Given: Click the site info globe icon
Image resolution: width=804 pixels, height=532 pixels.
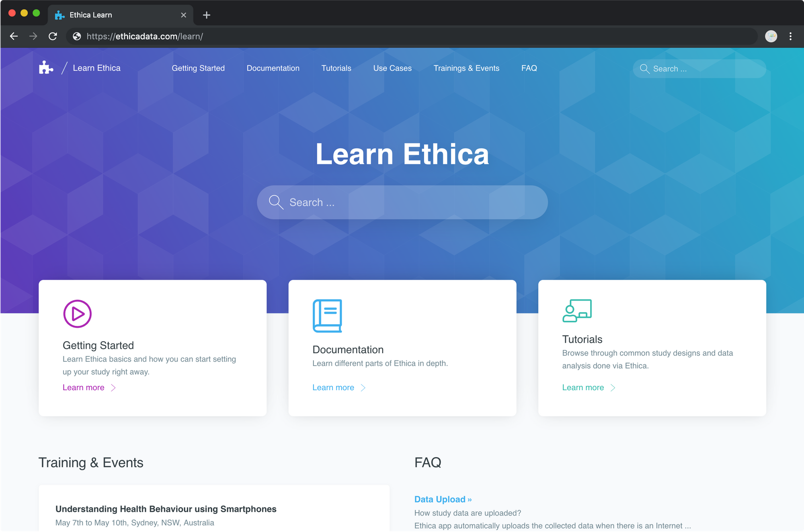Looking at the screenshot, I should pyautogui.click(x=77, y=37).
